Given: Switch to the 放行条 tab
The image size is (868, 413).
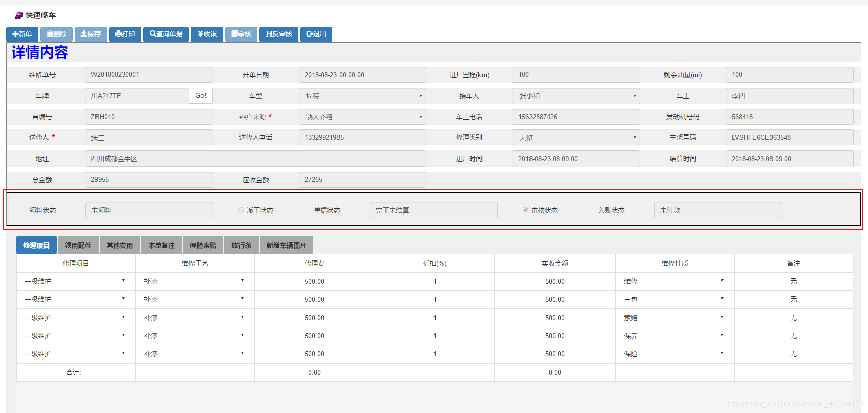Looking at the screenshot, I should coord(242,245).
